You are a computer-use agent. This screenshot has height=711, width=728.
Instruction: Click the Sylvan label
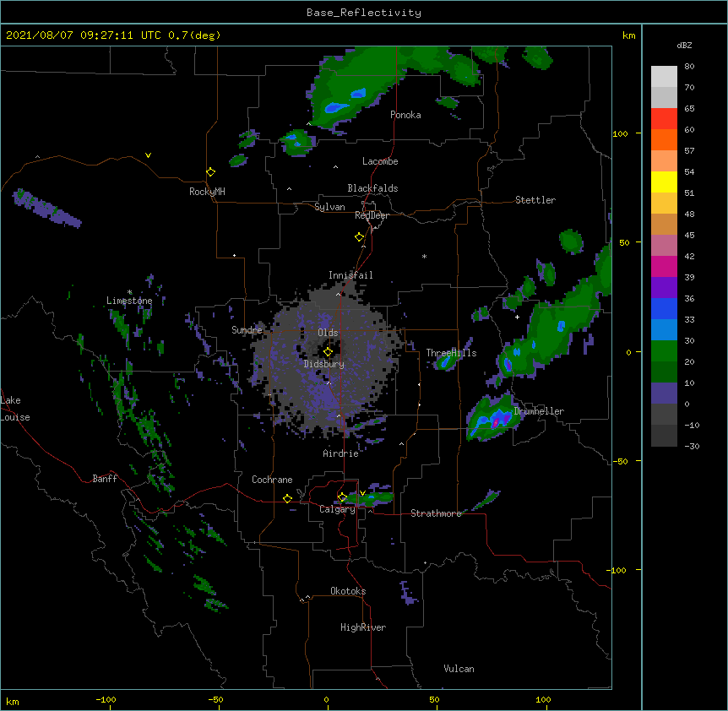(329, 207)
